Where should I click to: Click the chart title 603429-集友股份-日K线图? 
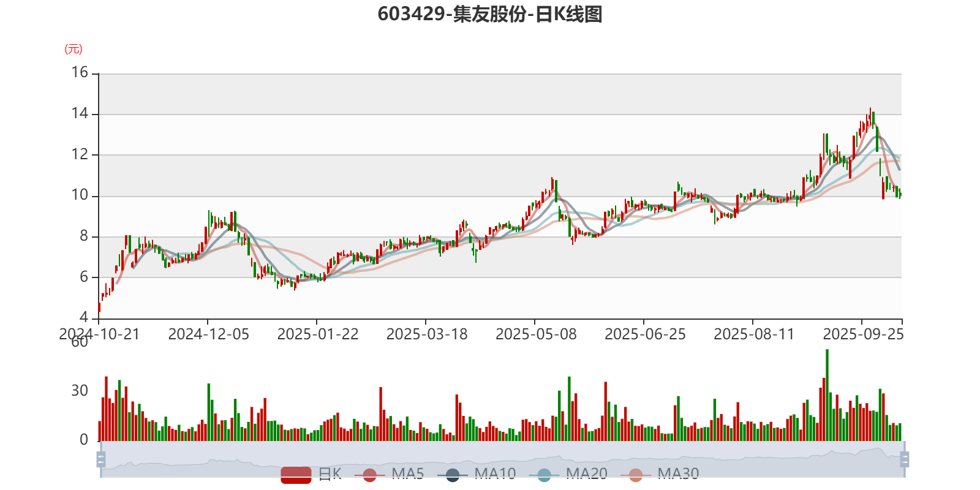point(490,14)
